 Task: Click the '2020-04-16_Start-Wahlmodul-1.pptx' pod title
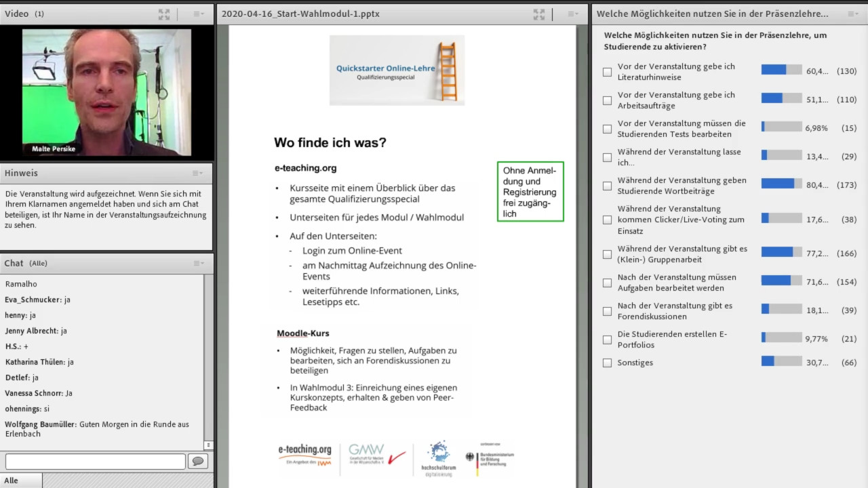300,14
